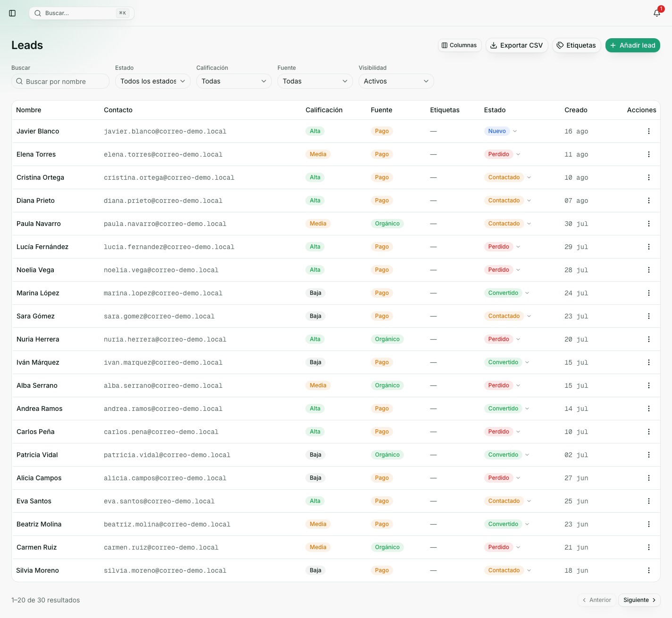672x618 pixels.
Task: Open actions menu for Lucía Fernández
Action: click(x=649, y=247)
